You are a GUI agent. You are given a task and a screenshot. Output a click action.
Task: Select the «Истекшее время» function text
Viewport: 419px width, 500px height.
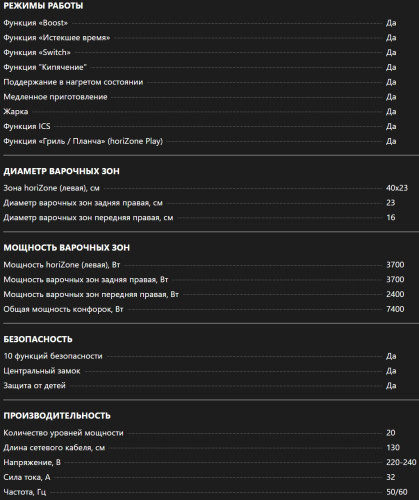57,38
